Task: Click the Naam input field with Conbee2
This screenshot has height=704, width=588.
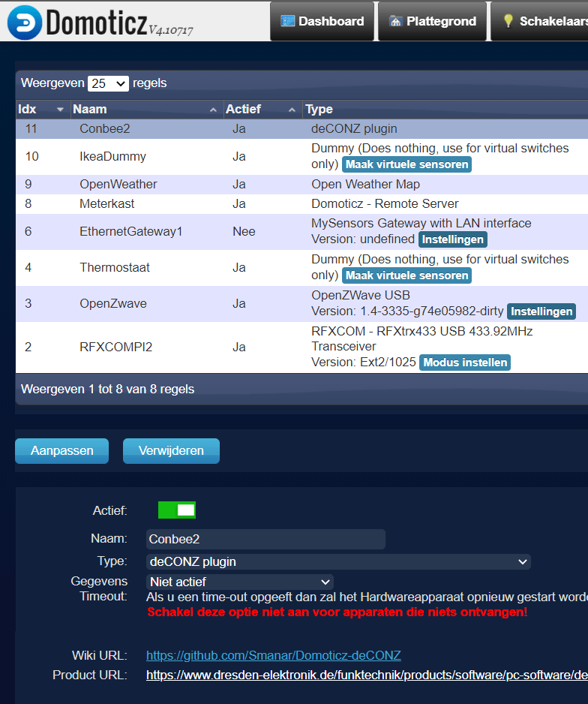Action: click(265, 539)
